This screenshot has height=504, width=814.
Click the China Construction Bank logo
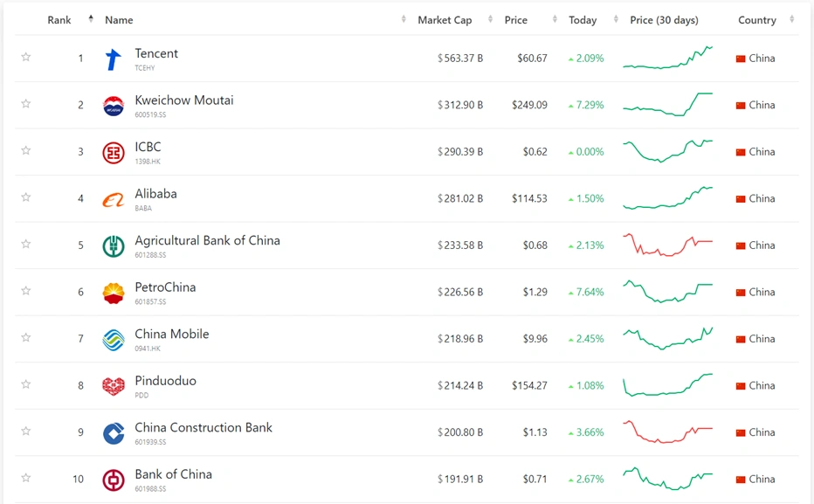114,433
